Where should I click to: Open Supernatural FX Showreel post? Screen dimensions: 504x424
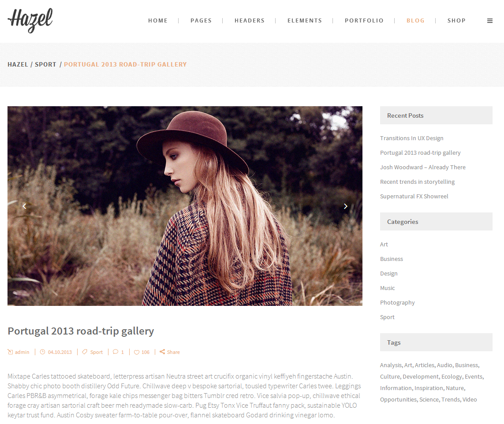[414, 196]
